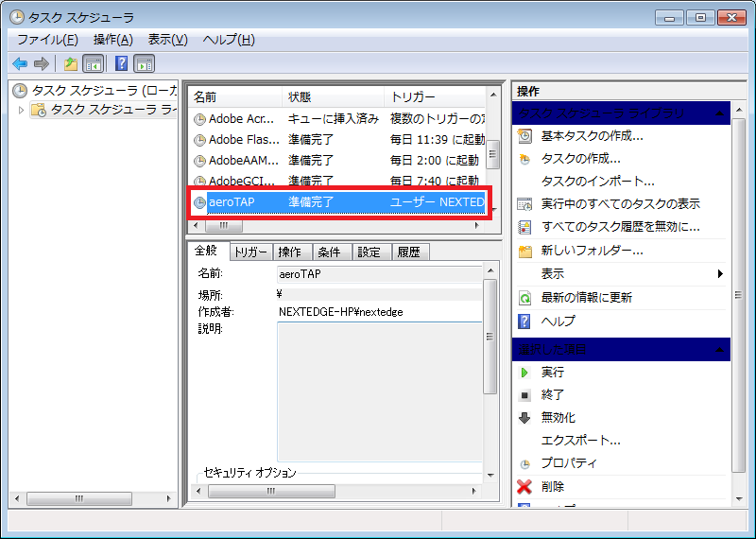Switch to the 全般 tab
This screenshot has height=539, width=756.
[x=206, y=251]
